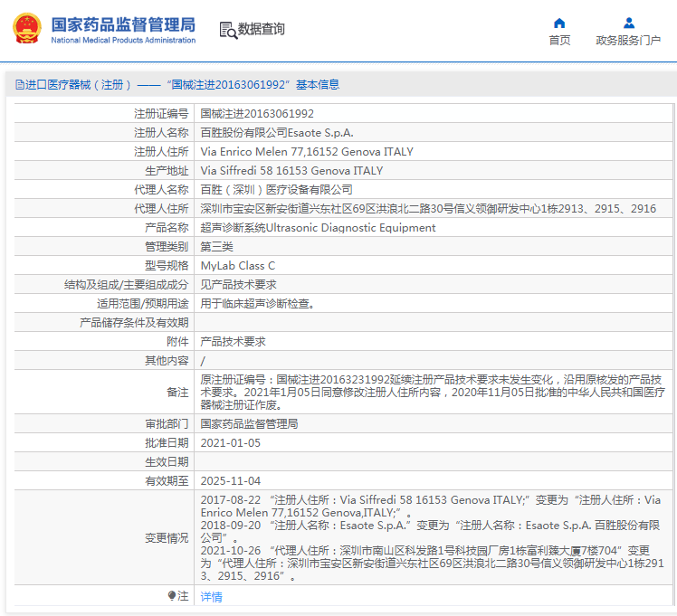The image size is (677, 616).
Task: Click the 结构及组成/主要组成成分 label
Action: click(x=126, y=285)
